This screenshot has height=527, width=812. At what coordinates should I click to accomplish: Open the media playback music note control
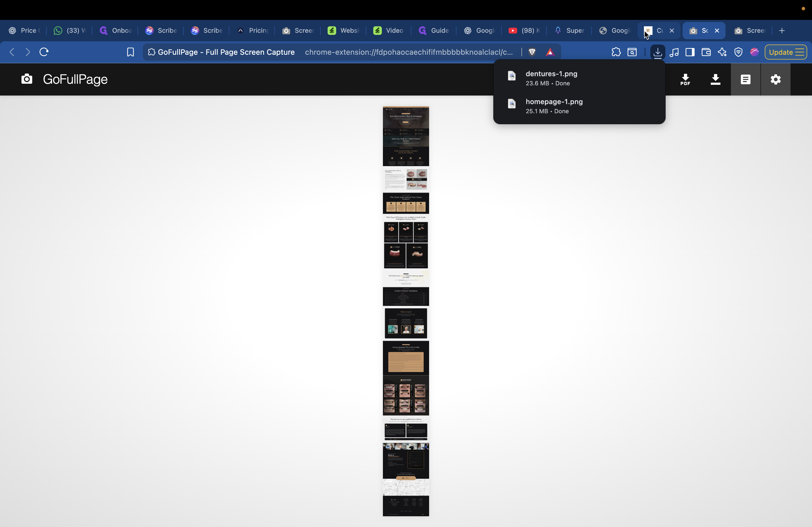(x=674, y=52)
